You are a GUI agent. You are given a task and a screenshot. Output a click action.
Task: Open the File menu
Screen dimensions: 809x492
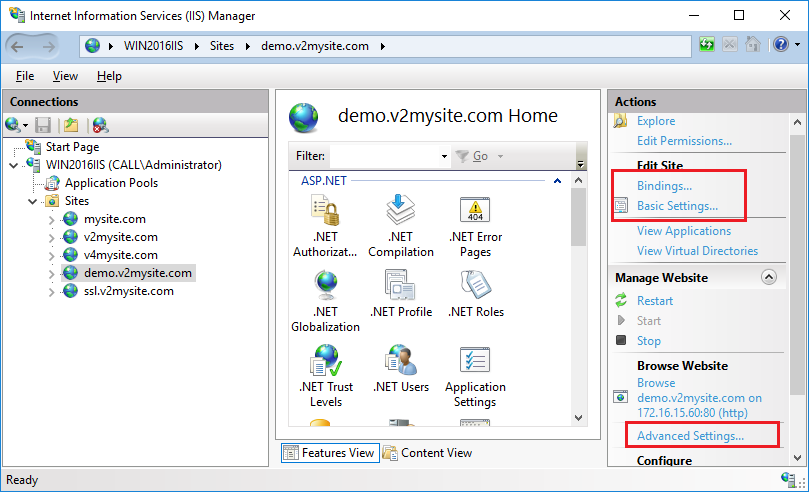tap(25, 76)
